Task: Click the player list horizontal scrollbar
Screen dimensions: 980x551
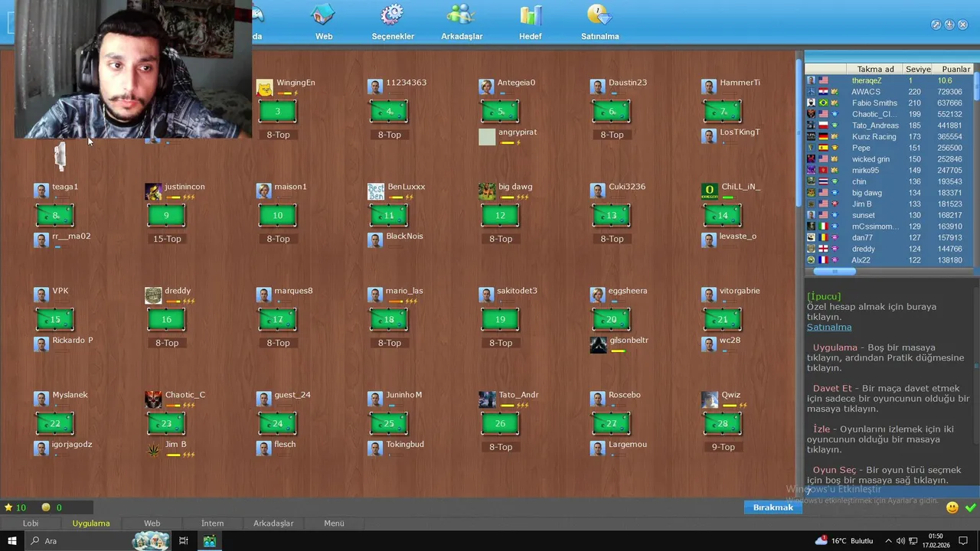Action: 835,271
